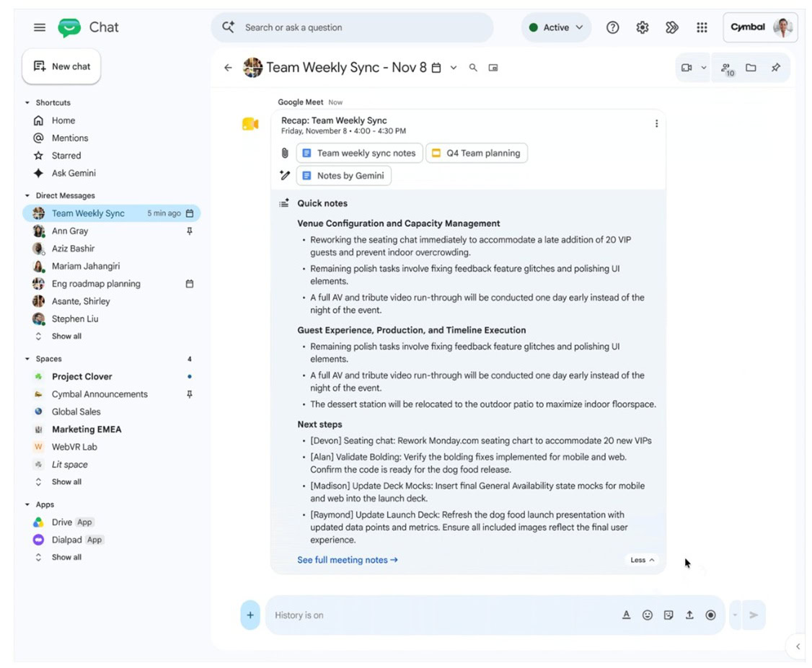The height and width of the screenshot is (668, 812).
Task: Click the Google Meet camera icon on the recap
Action: tap(250, 124)
